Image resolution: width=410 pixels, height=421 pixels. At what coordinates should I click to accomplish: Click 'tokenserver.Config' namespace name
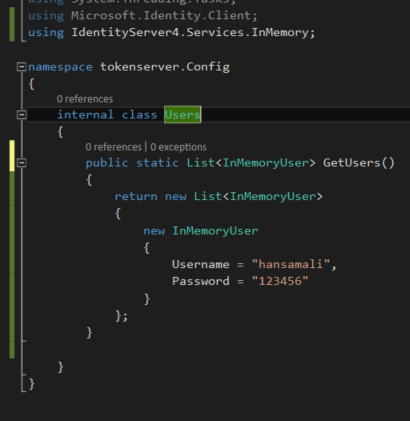pos(165,67)
